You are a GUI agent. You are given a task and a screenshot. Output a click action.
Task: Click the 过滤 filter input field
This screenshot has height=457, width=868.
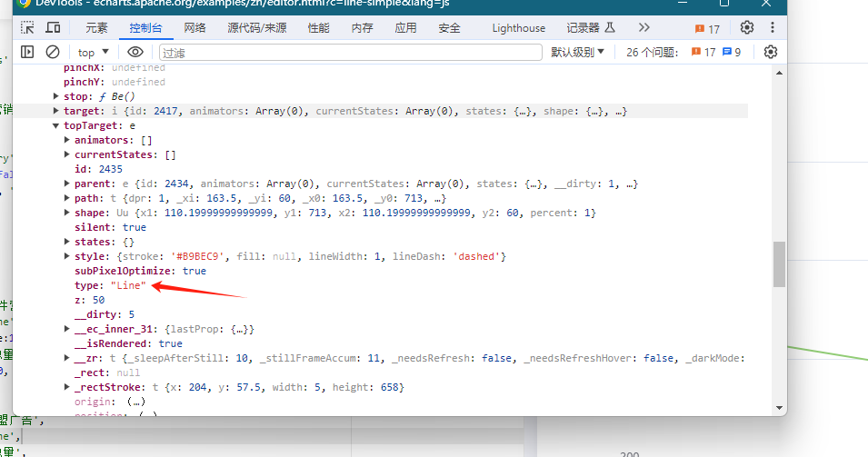(x=350, y=53)
